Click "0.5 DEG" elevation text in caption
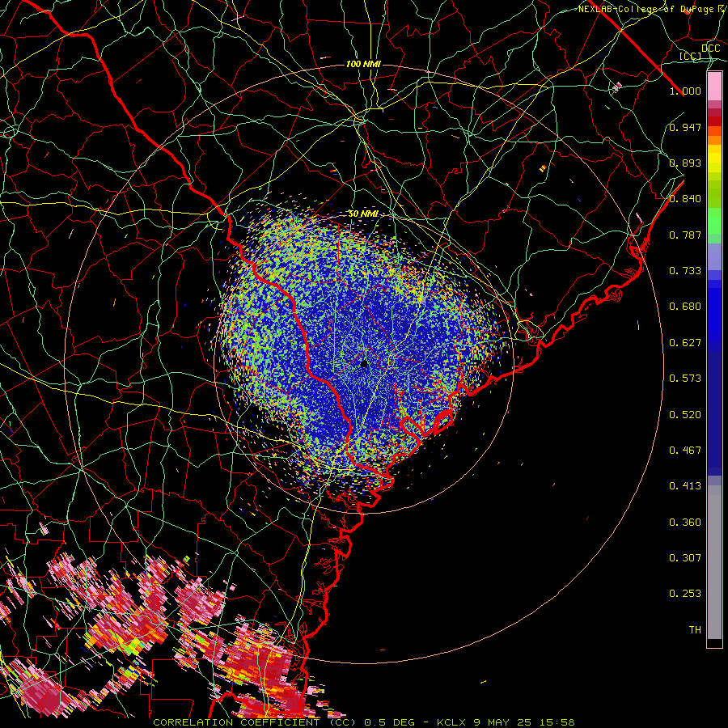 pos(389,722)
